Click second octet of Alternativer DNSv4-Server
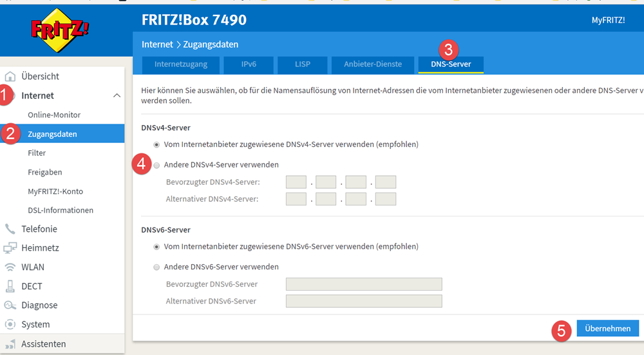644x355 pixels. click(326, 199)
